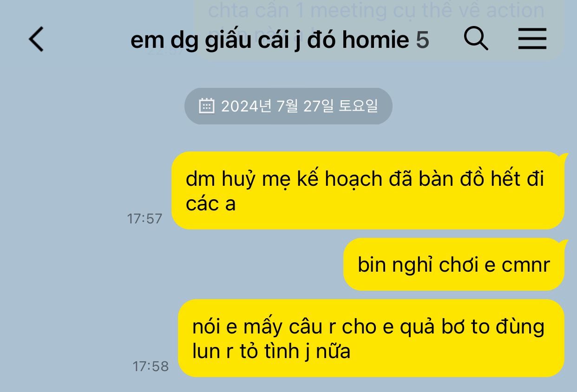The height and width of the screenshot is (392, 577).
Task: Open chat title "em dg giấu cái j đó homie"
Action: (269, 41)
